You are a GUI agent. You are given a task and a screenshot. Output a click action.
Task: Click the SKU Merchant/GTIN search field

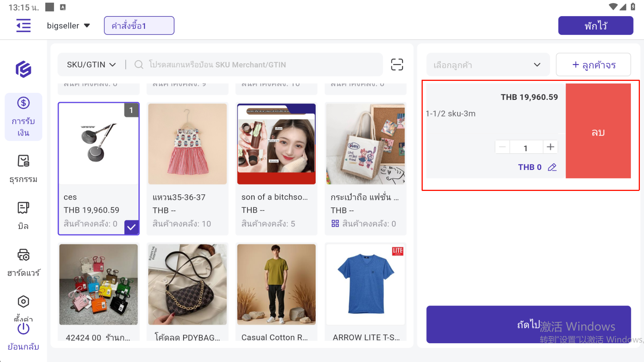[258, 65]
